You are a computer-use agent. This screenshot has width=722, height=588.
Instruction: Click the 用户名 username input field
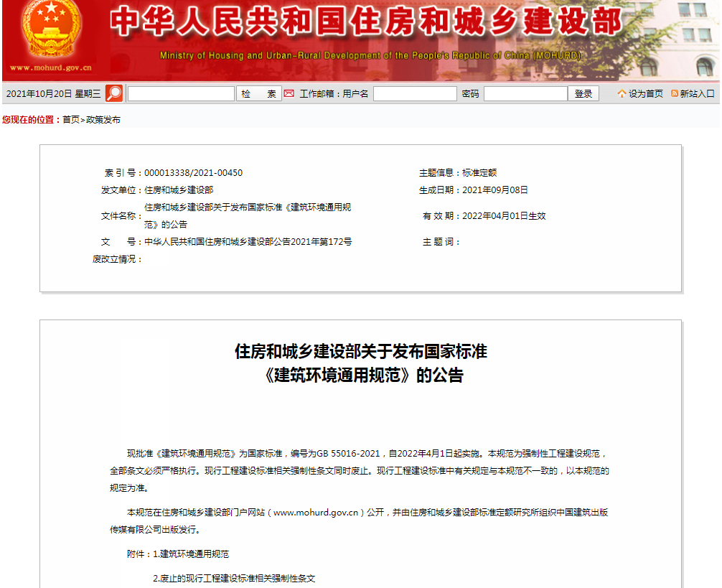(415, 93)
